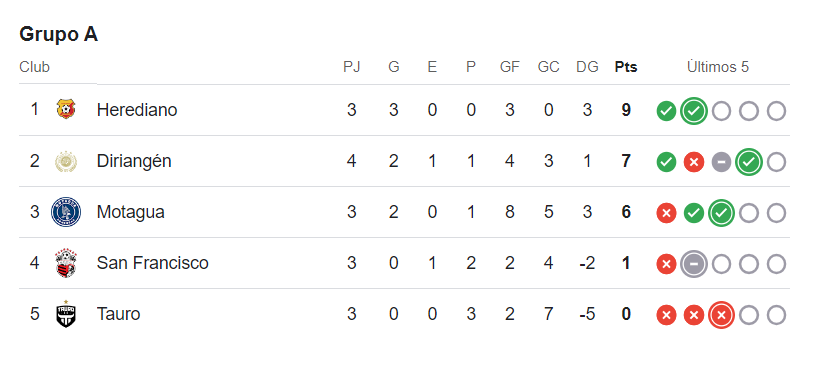The image size is (815, 365).
Task: Select Motagua's first red loss icon
Action: point(666,213)
